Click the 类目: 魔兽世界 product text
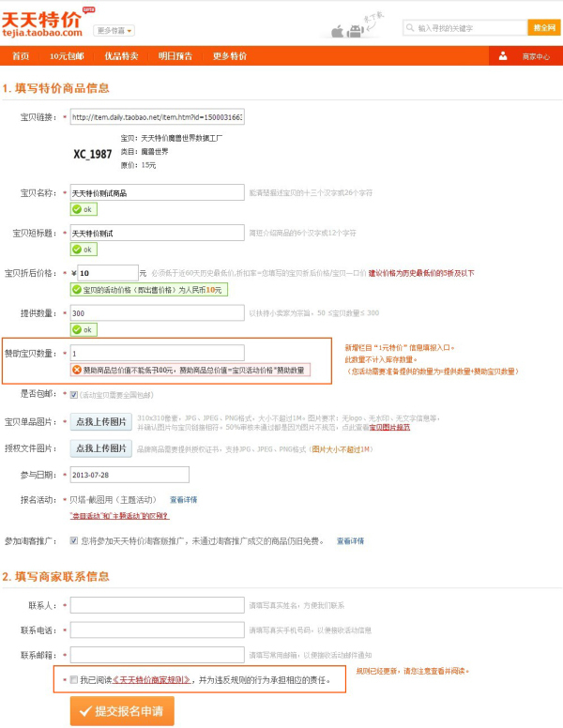 pos(145,151)
